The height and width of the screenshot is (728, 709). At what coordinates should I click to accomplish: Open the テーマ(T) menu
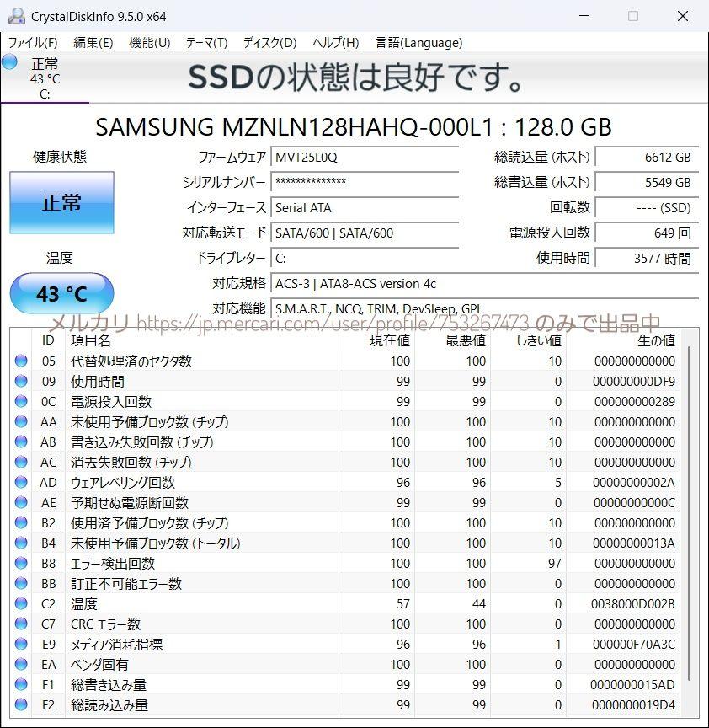(x=206, y=43)
